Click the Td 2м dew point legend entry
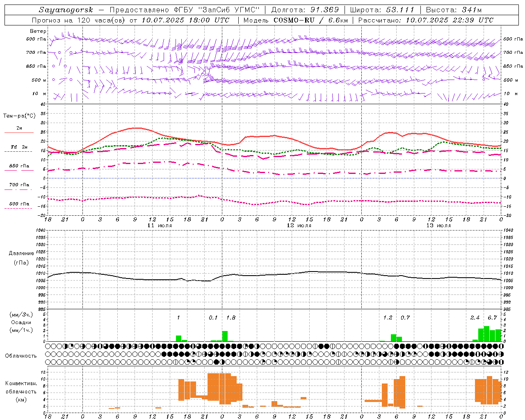The height and width of the screenshot is (420, 525). pyautogui.click(x=19, y=147)
